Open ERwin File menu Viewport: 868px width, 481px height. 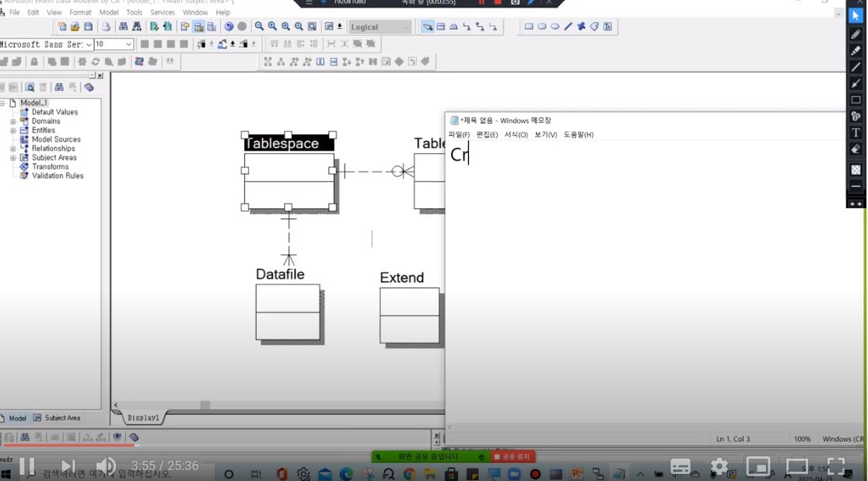15,12
